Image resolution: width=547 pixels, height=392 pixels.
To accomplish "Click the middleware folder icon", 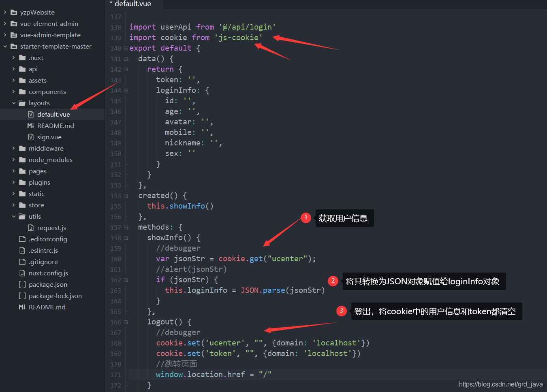I will coord(22,148).
